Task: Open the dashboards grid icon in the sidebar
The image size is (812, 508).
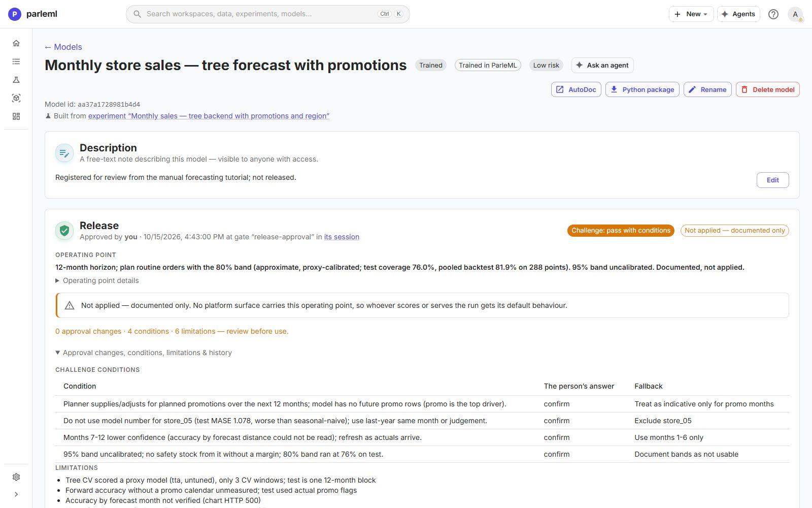Action: pos(16,116)
